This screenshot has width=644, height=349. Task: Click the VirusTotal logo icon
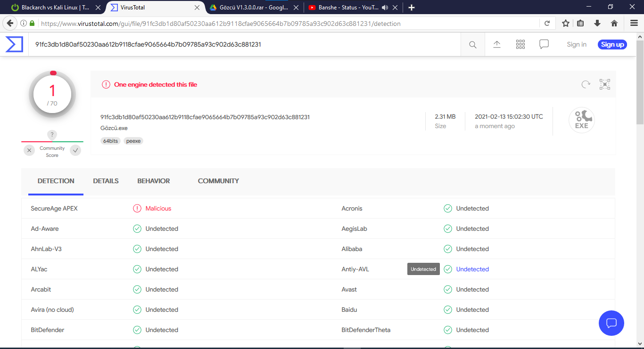(x=14, y=44)
